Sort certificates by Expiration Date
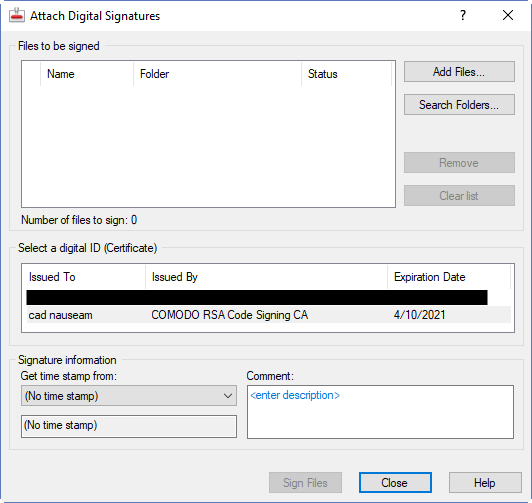The width and height of the screenshot is (532, 503). pos(449,277)
